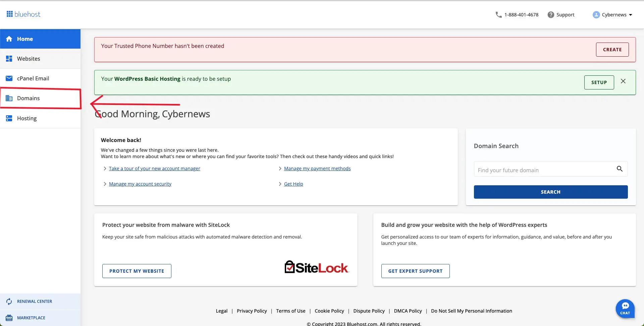Go to cPanel Email section
The width and height of the screenshot is (644, 326).
coord(40,78)
